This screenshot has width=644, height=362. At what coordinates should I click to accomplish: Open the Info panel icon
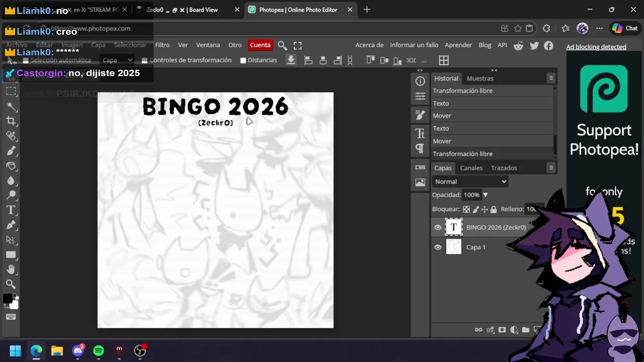pos(420,81)
